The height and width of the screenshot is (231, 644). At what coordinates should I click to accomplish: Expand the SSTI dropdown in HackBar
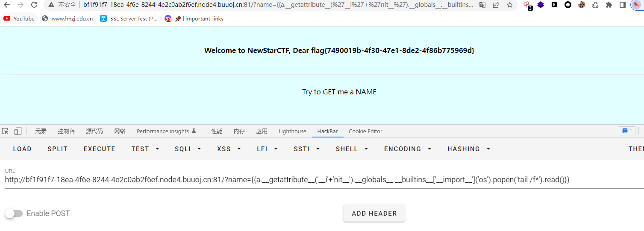pos(306,149)
